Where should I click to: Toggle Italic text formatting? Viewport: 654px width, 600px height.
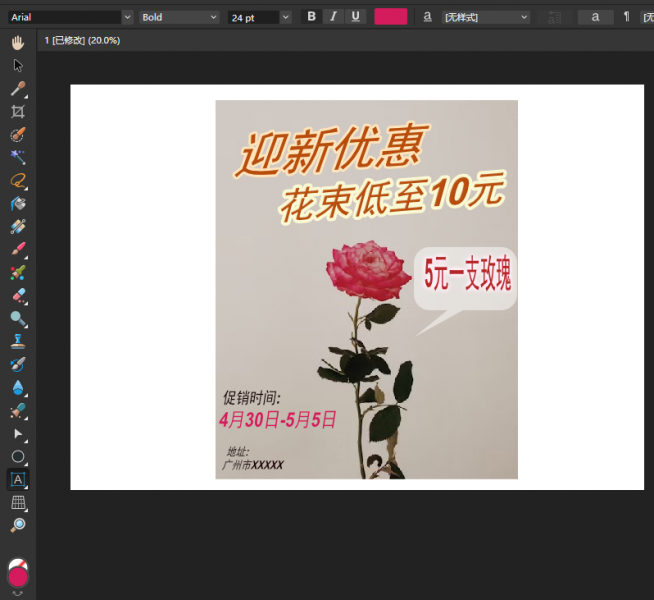pos(334,17)
